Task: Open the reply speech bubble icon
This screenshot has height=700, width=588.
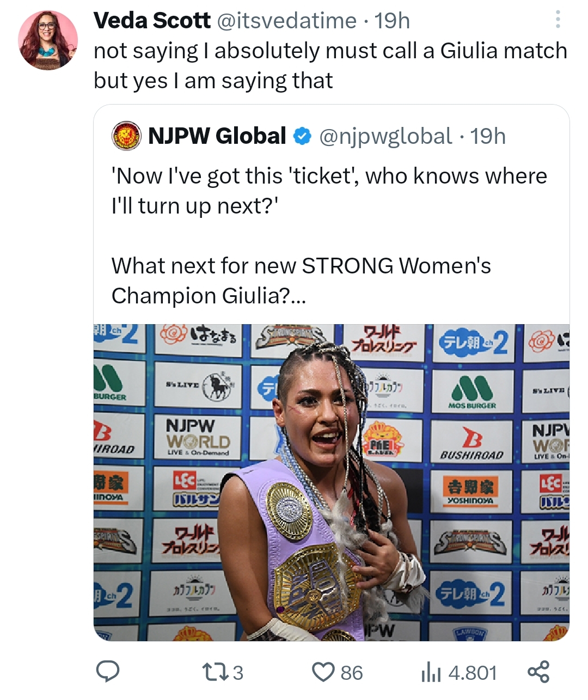Action: (108, 672)
